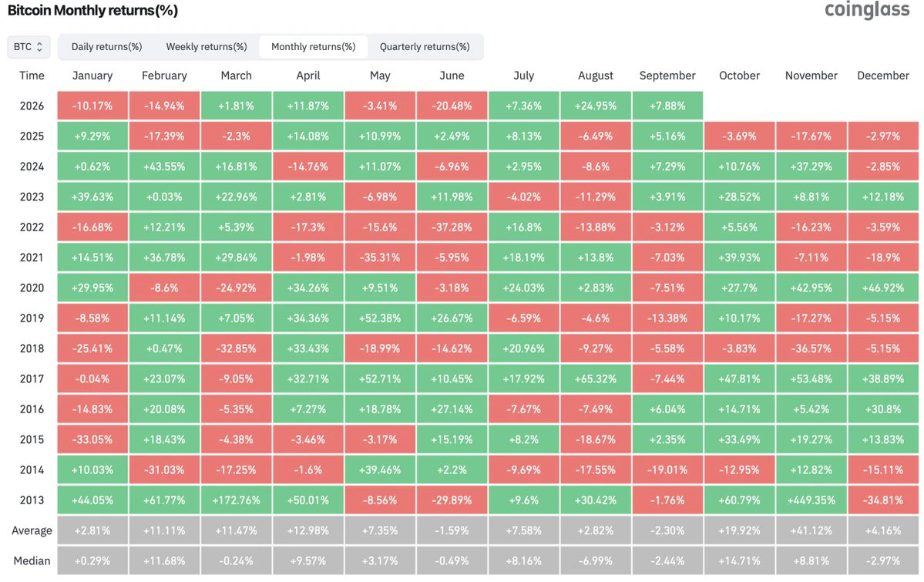This screenshot has width=924, height=582.
Task: Click the Average row label
Action: pyautogui.click(x=32, y=530)
